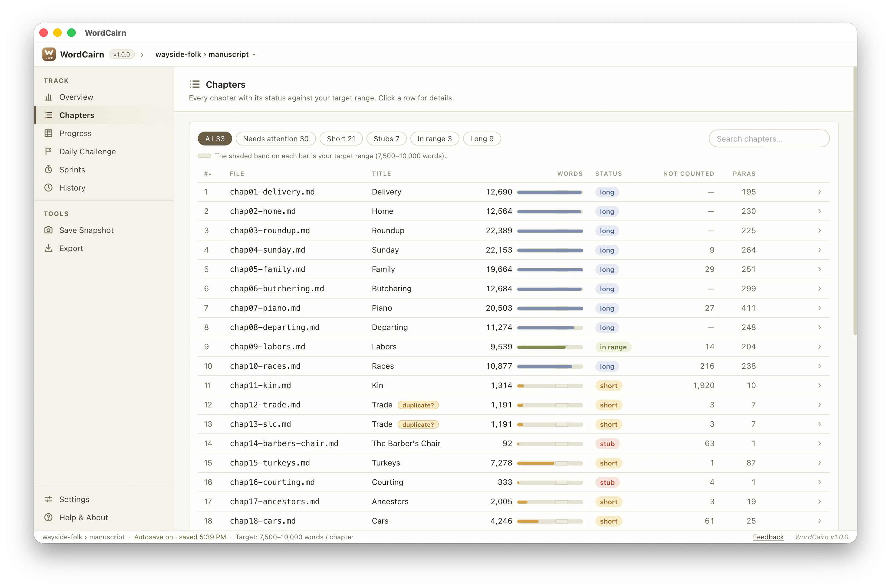Filter by Short 21 chapters
This screenshot has width=891, height=588.
click(x=341, y=139)
